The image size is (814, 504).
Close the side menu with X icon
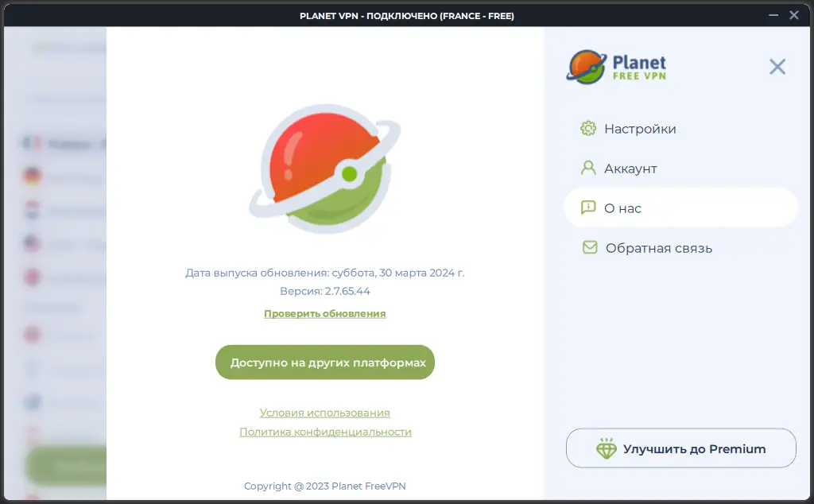point(777,67)
